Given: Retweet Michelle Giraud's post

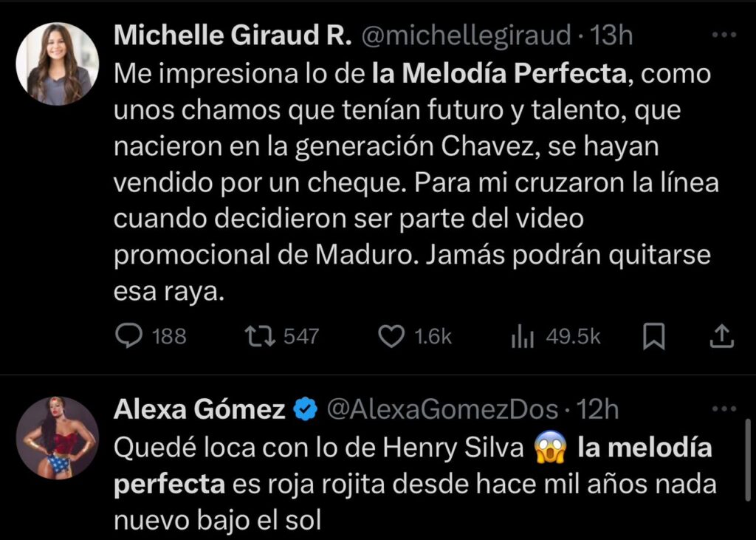Looking at the screenshot, I should click(x=260, y=337).
